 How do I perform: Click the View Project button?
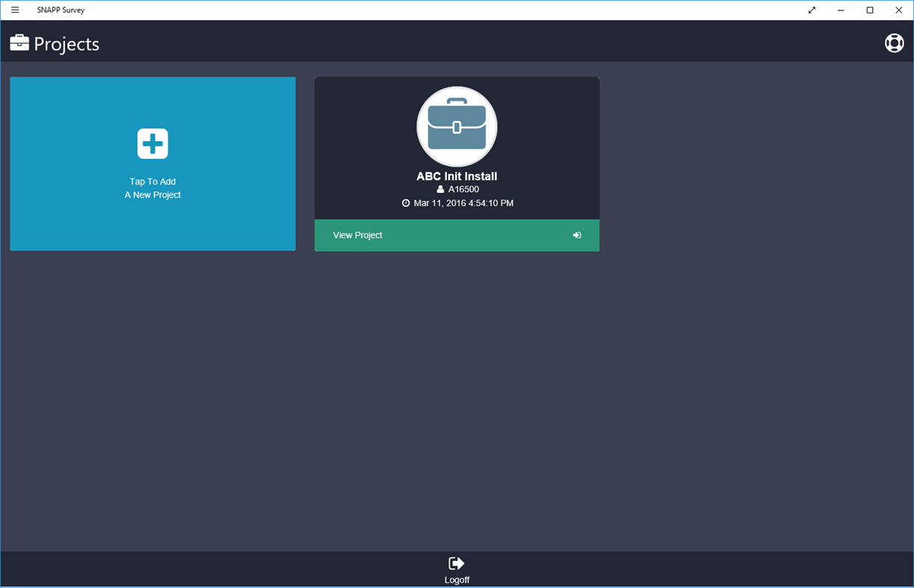coord(457,235)
